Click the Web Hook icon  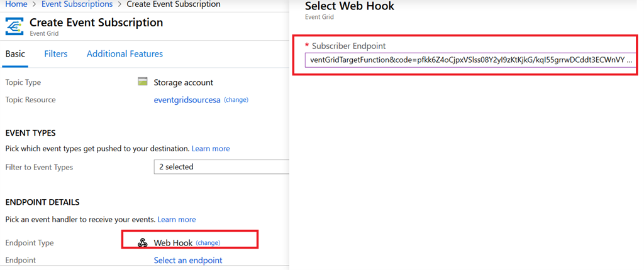pyautogui.click(x=143, y=243)
